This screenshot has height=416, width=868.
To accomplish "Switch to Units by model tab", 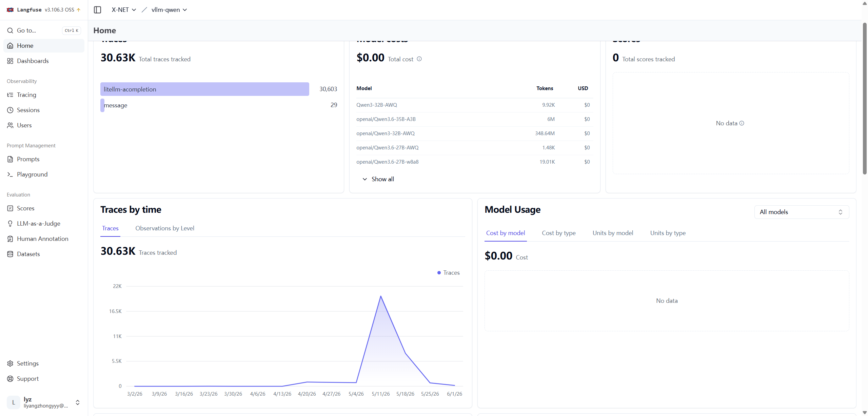I will point(613,233).
